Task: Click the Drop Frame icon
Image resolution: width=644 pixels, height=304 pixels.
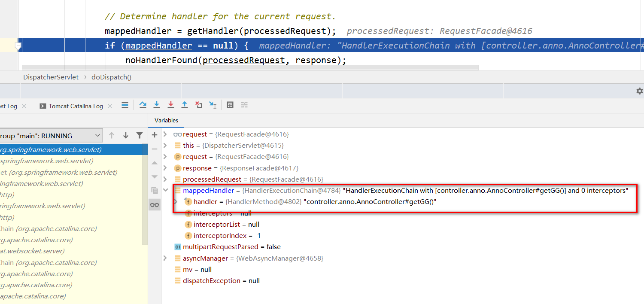Action: click(198, 105)
